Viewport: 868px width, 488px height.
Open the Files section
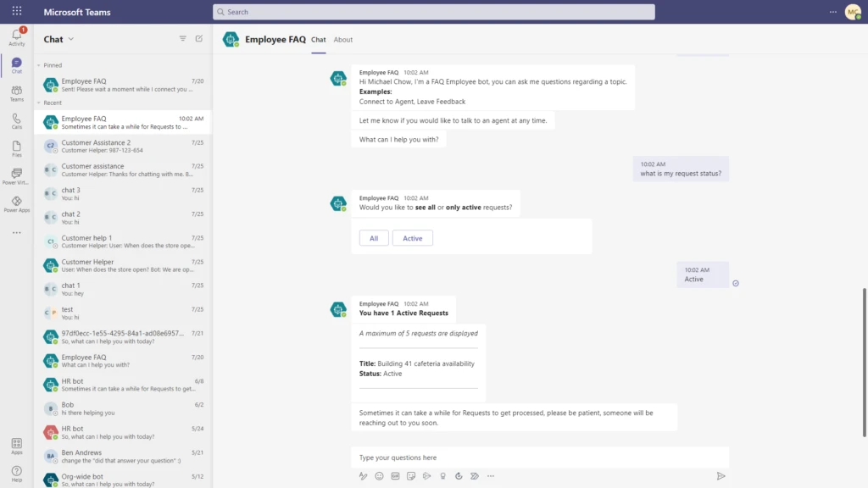click(x=16, y=150)
